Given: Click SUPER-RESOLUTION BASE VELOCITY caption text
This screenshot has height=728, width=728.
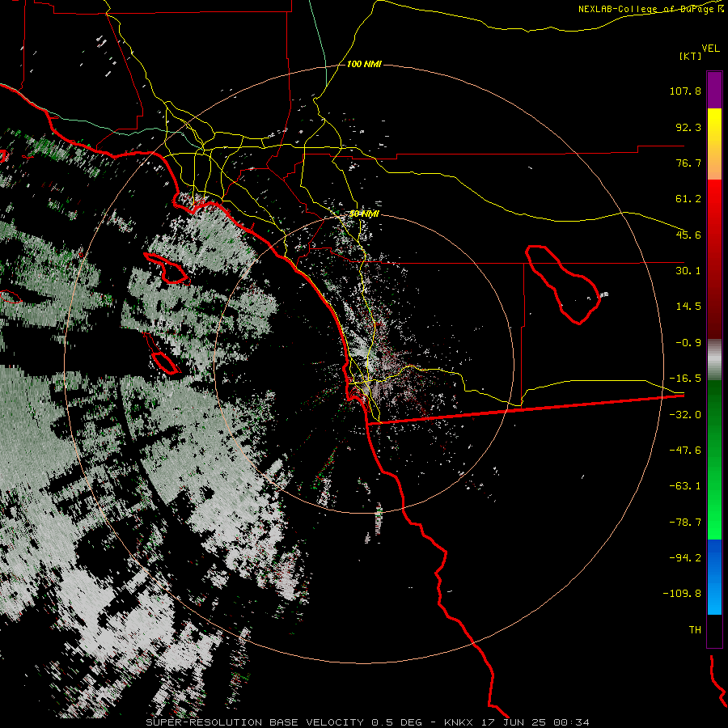Looking at the screenshot, I should tap(255, 722).
